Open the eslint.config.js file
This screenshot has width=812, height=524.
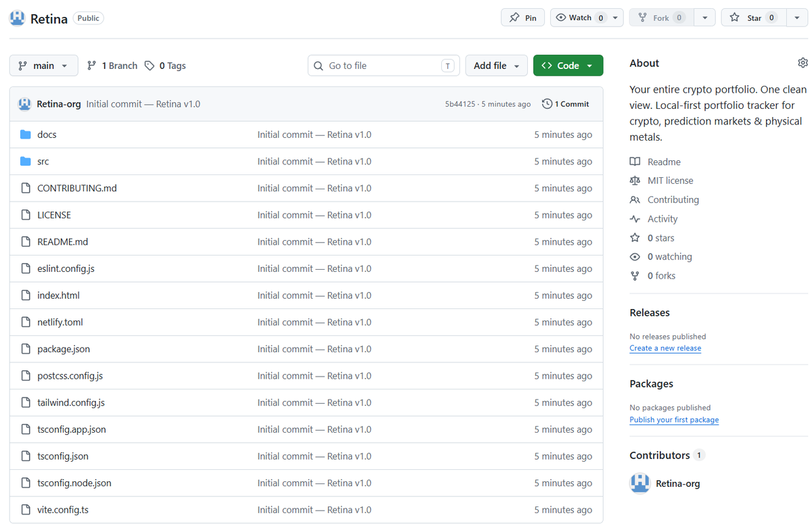[x=66, y=268]
